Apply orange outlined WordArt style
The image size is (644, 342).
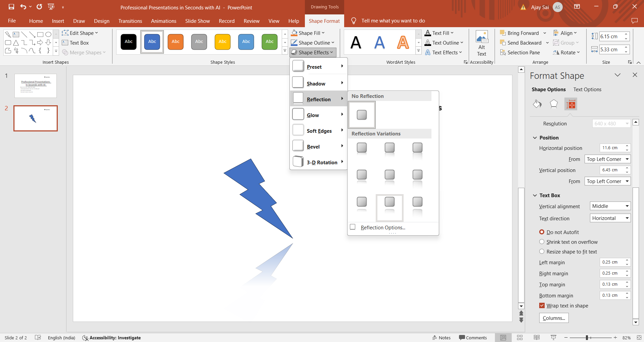[403, 42]
